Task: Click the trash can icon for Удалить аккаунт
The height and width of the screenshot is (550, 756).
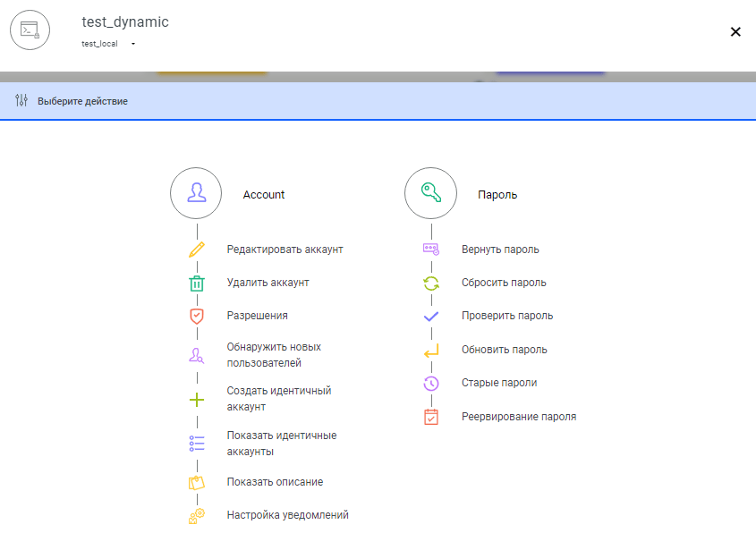Action: click(x=197, y=283)
